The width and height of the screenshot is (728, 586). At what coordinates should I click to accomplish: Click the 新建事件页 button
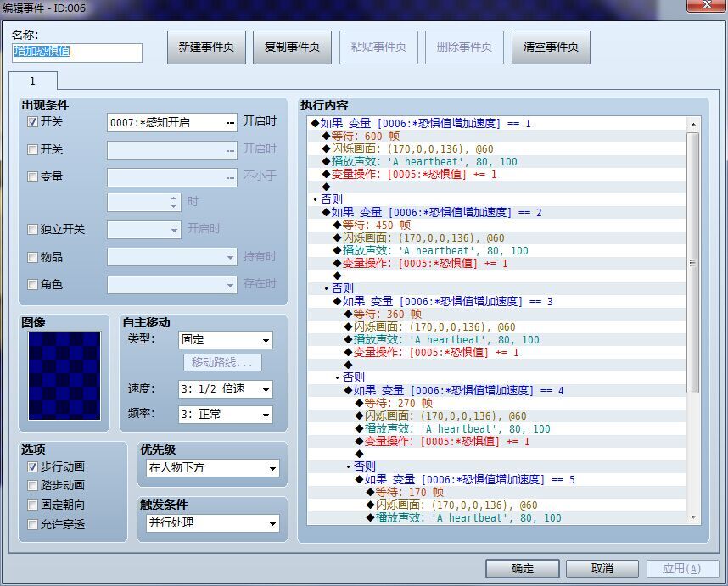[206, 47]
